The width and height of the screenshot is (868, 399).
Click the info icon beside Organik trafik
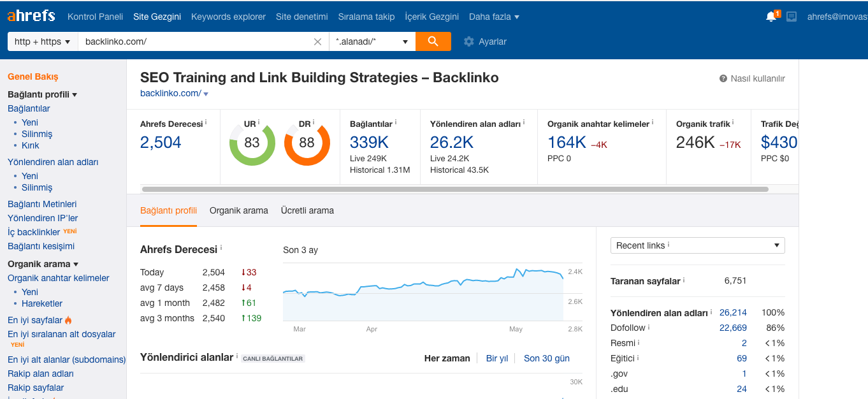(733, 122)
